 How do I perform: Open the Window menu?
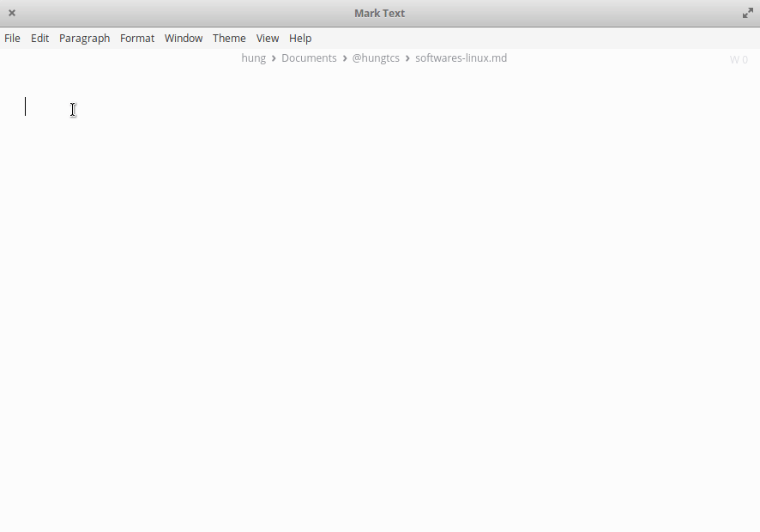[184, 38]
